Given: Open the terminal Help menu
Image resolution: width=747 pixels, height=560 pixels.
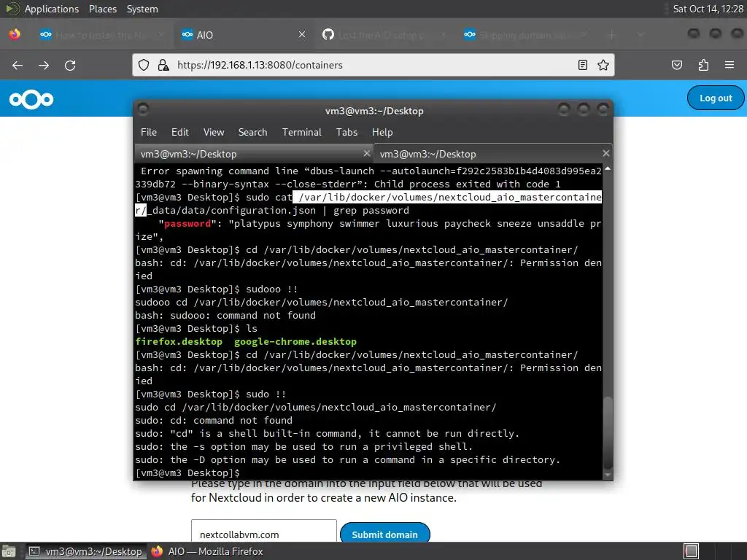Looking at the screenshot, I should (x=382, y=133).
